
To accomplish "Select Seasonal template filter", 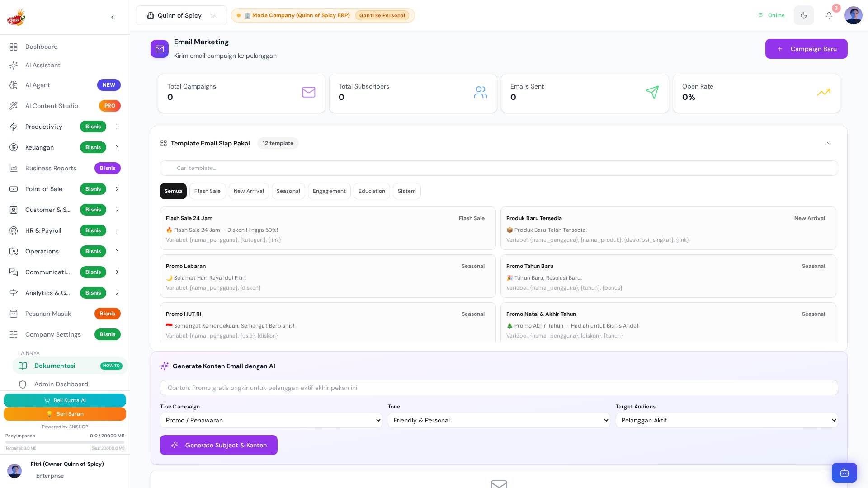I will (288, 192).
